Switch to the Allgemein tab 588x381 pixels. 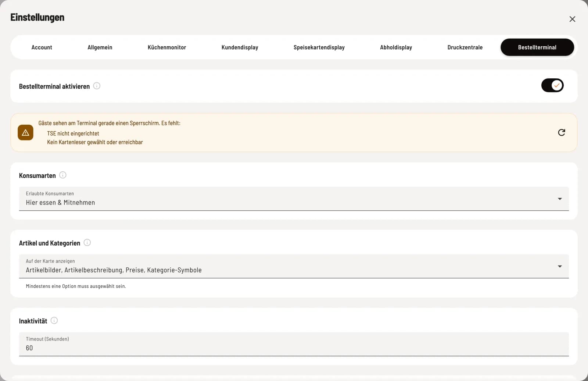(x=100, y=47)
